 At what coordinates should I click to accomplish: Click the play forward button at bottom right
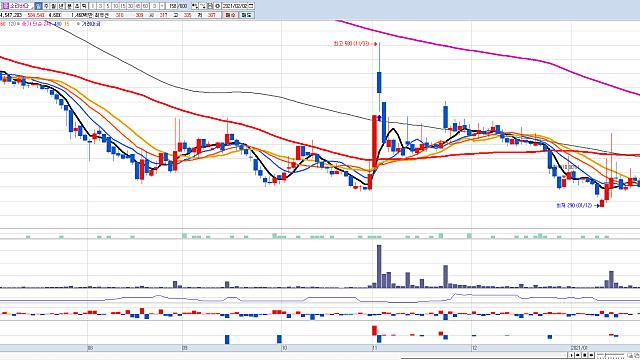tap(571, 355)
